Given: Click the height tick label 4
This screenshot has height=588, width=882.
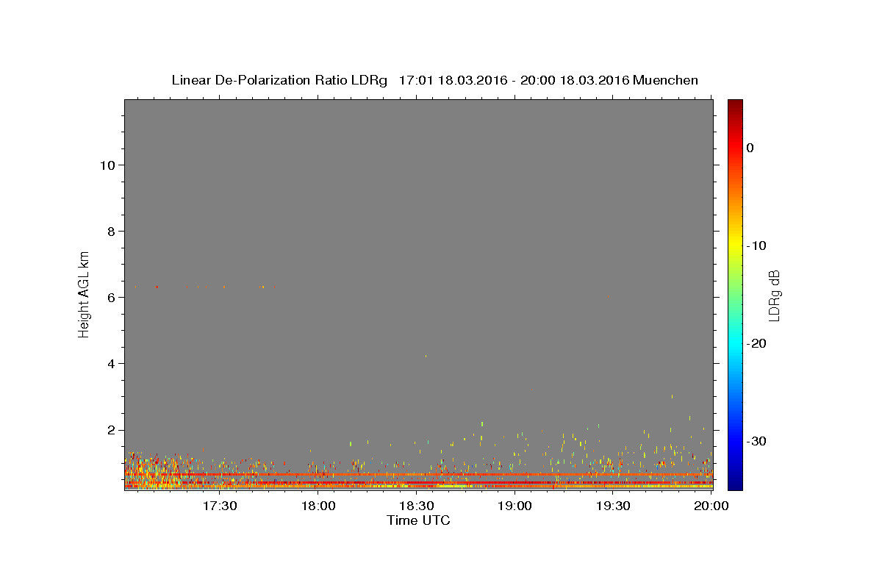Looking at the screenshot, I should click(110, 364).
